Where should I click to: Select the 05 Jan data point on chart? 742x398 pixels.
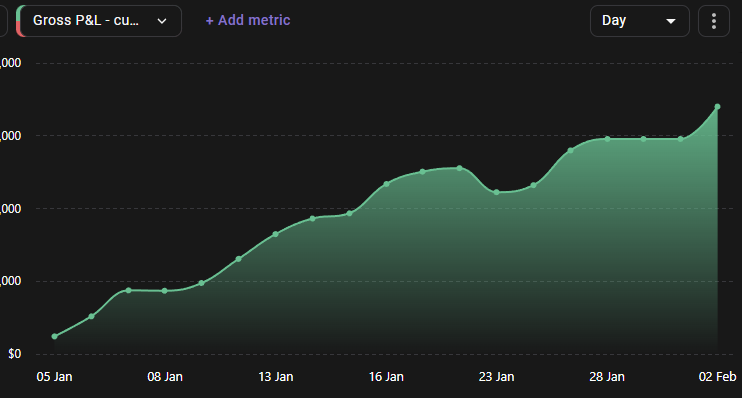click(54, 336)
